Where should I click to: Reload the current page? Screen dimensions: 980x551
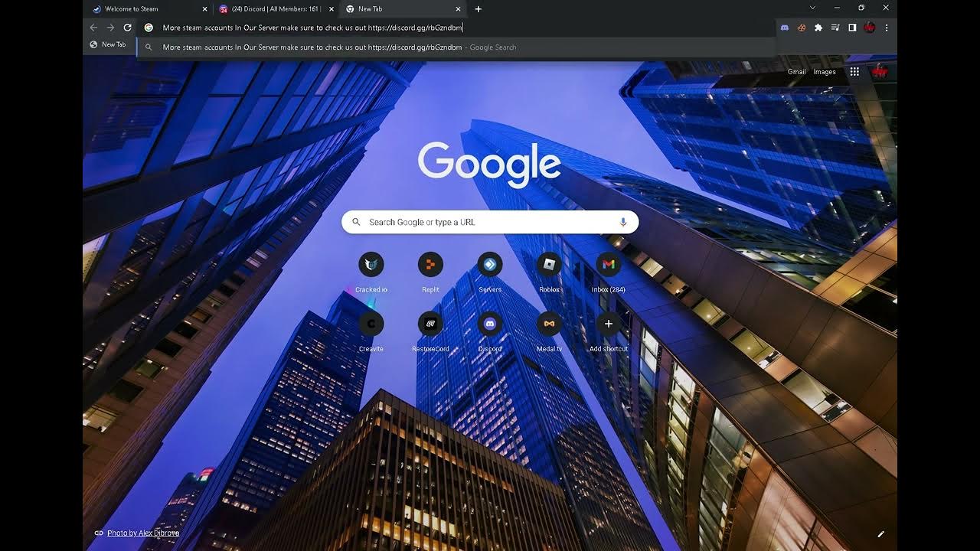(128, 28)
